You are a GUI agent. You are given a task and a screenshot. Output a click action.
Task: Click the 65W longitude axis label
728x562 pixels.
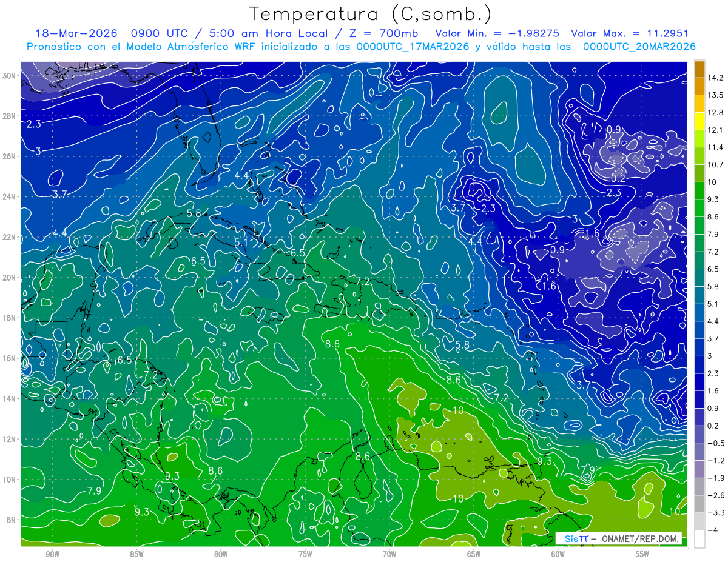pyautogui.click(x=474, y=554)
